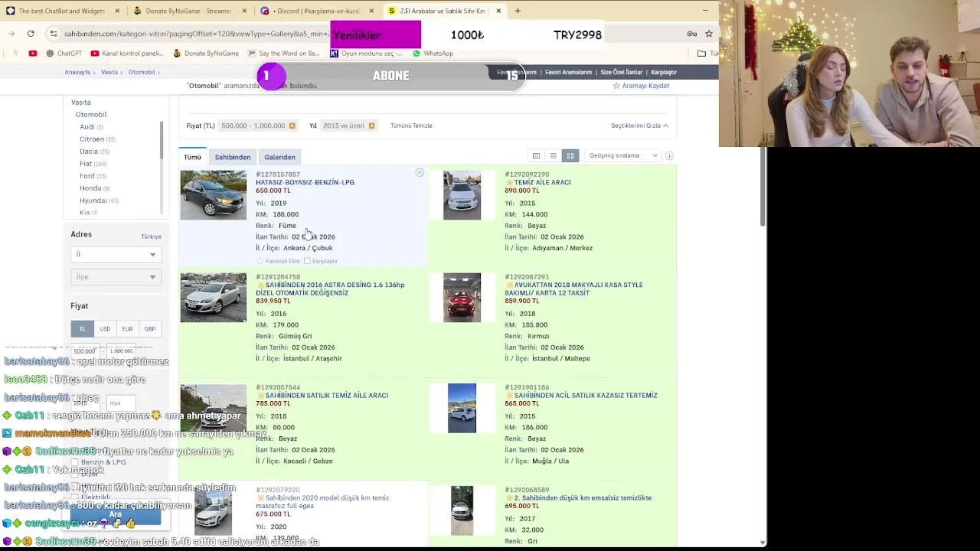Bookmark this page with star icon
980x551 pixels.
point(709,34)
